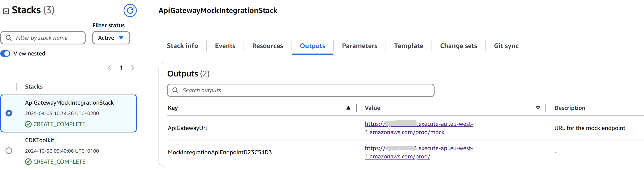Image resolution: width=644 pixels, height=170 pixels.
Task: Click 'URL for the mock endpoint' description
Action: 590,128
